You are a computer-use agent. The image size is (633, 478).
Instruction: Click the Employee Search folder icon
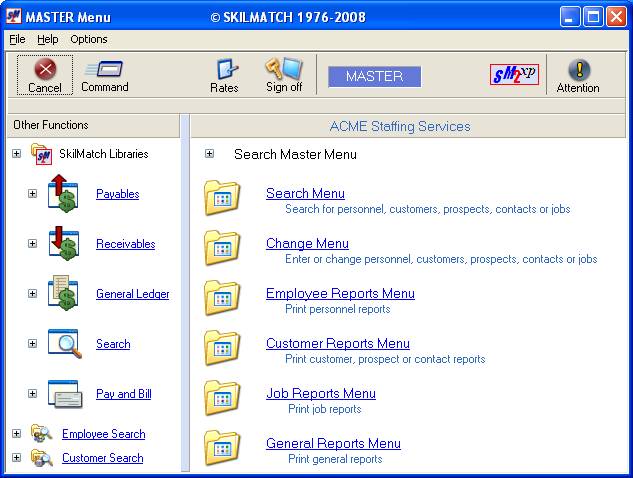[42, 434]
